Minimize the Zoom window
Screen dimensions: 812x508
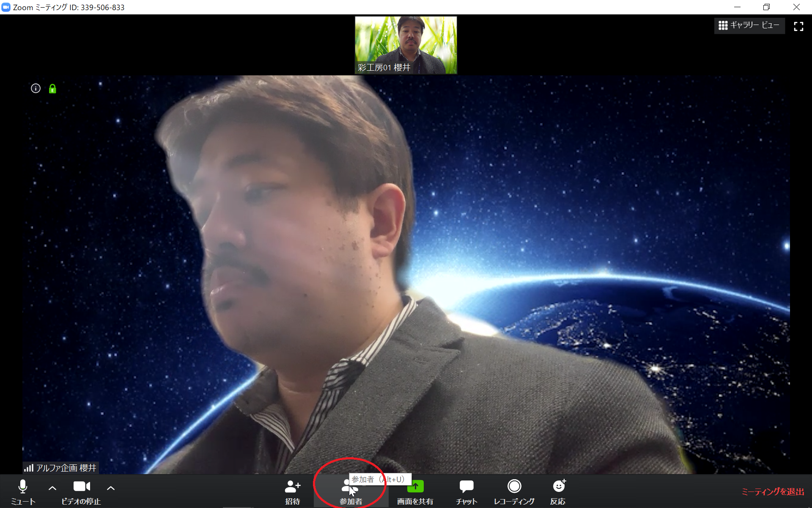pyautogui.click(x=737, y=7)
